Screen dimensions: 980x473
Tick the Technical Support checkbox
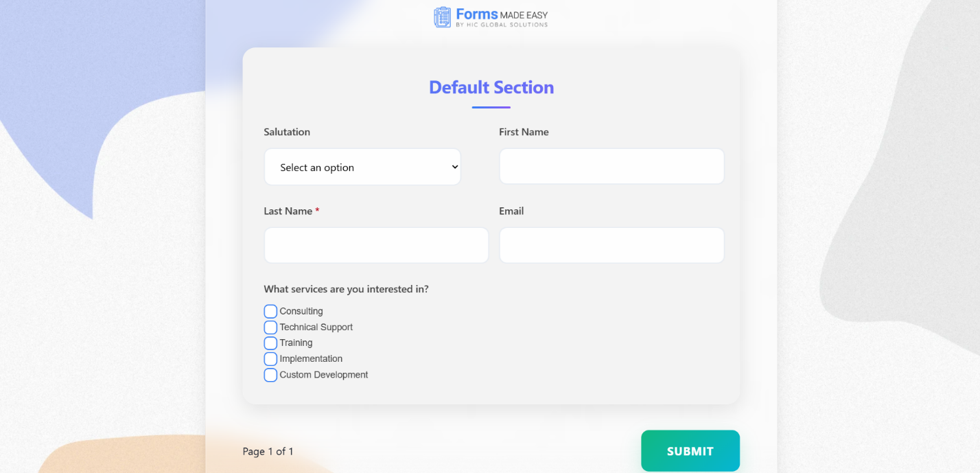click(x=270, y=327)
